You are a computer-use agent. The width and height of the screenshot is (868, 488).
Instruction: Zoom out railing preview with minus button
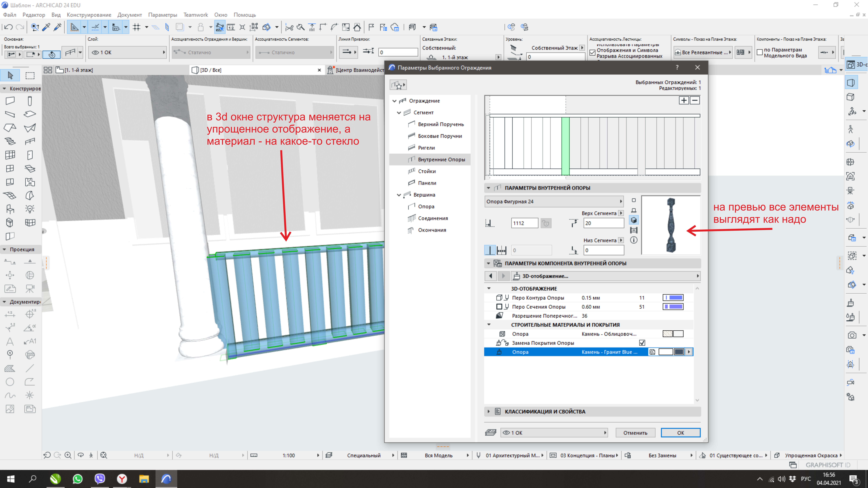coord(695,100)
